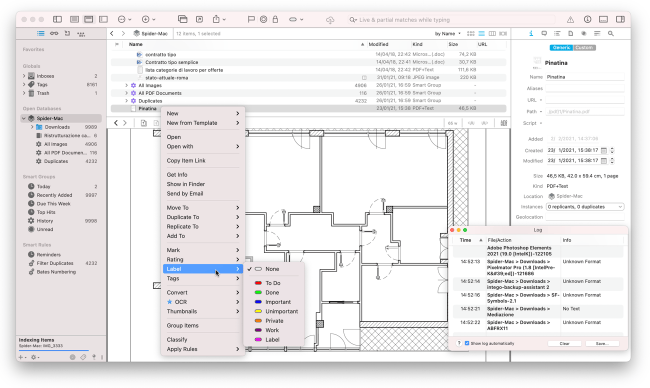Click the plus button in sidebar footer

(22, 357)
